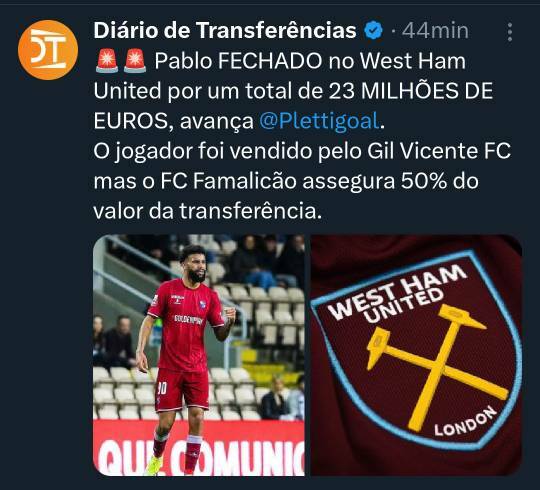
Task: Open the orange DT profile avatar
Action: (48, 50)
